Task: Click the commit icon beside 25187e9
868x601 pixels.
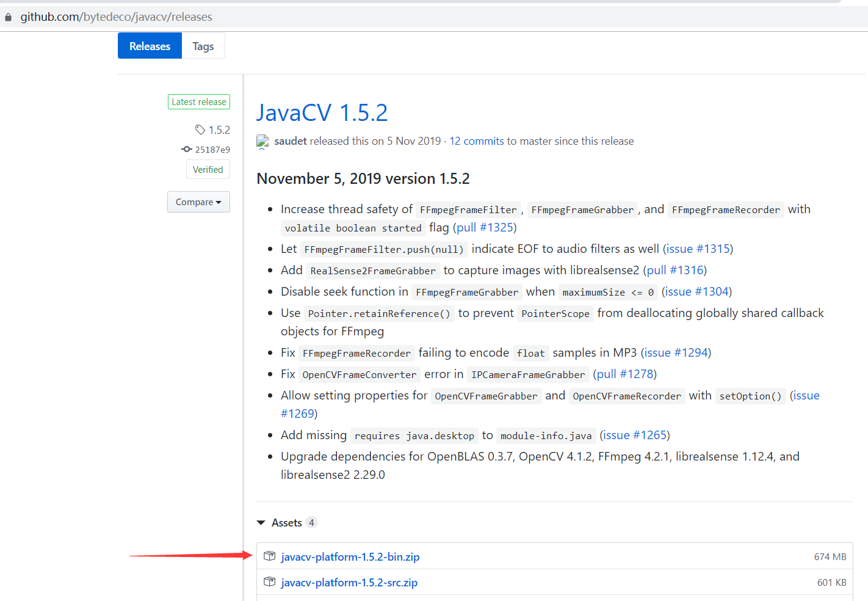Action: [187, 149]
